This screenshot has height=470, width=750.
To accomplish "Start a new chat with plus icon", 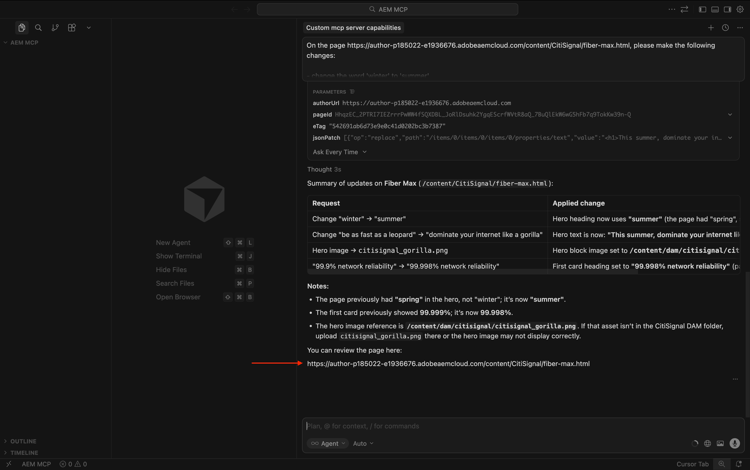I will point(711,28).
